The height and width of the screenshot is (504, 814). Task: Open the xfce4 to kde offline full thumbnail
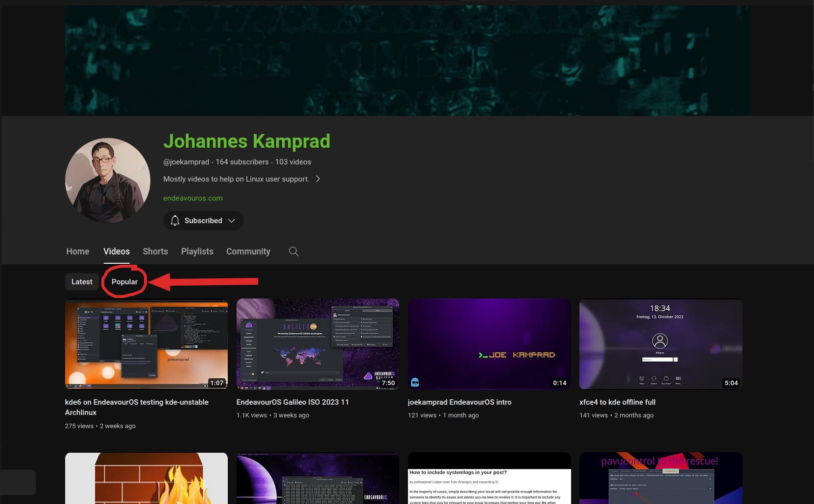(661, 344)
